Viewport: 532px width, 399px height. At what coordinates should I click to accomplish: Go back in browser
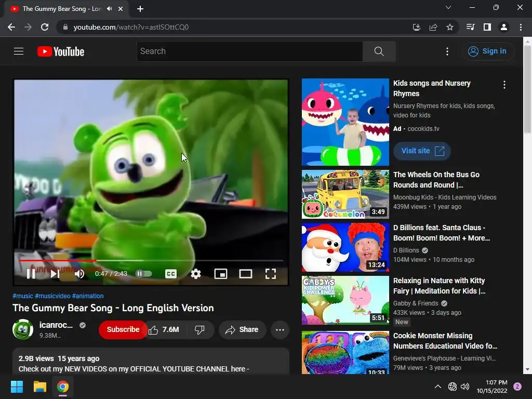[11, 27]
